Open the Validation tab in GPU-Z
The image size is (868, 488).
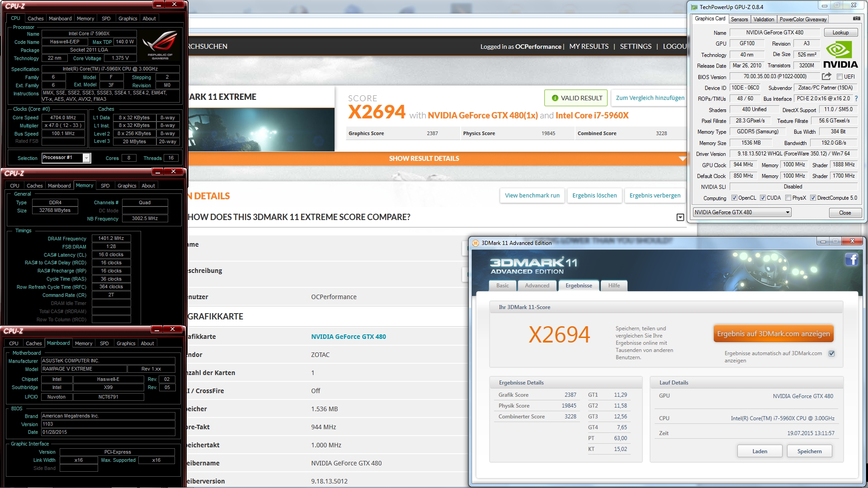[764, 19]
